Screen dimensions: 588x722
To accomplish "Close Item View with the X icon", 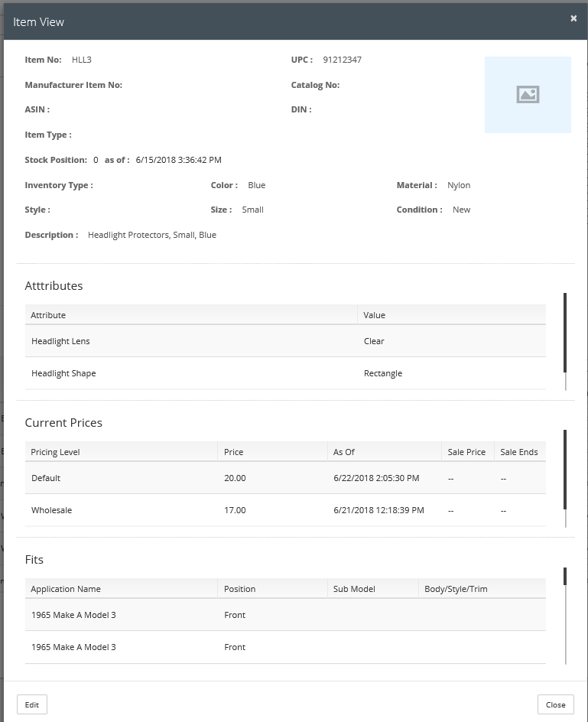I will pyautogui.click(x=573, y=18).
